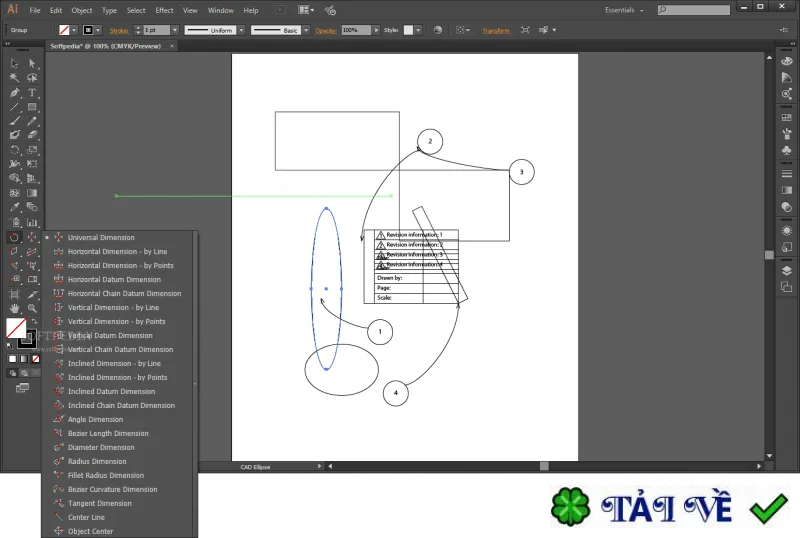The image size is (800, 538).
Task: Open the Fill color dropdown arrow
Action: [x=74, y=30]
